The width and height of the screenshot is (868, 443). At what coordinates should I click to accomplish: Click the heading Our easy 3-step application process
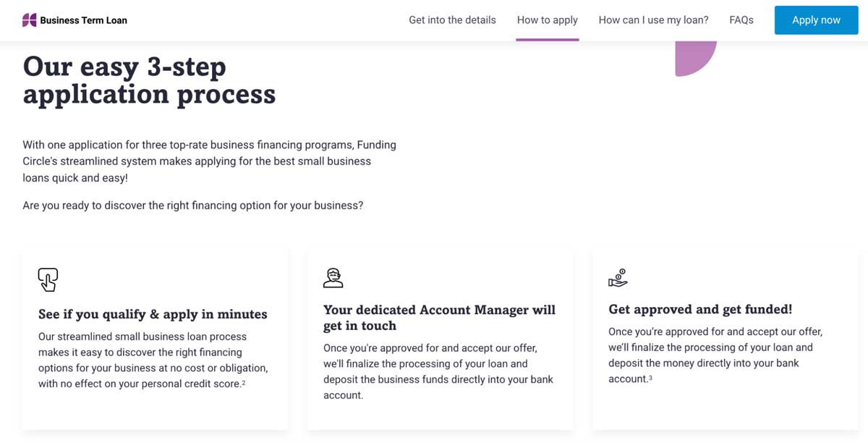pos(149,80)
